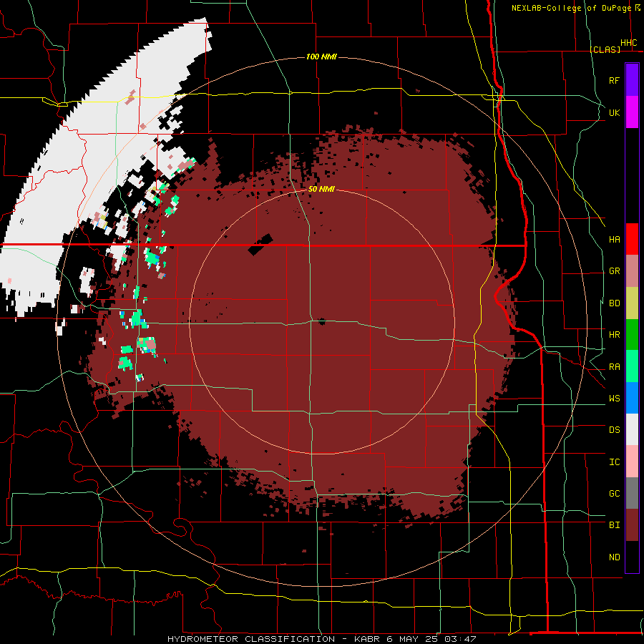Click the [CLAS] units label
The height and width of the screenshot is (644, 644).
point(605,49)
